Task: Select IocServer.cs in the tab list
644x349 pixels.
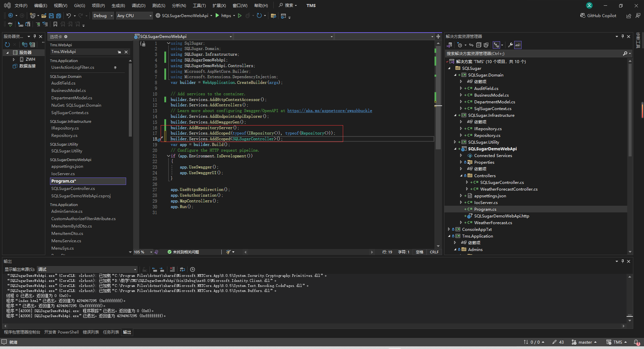Action: [x=63, y=174]
